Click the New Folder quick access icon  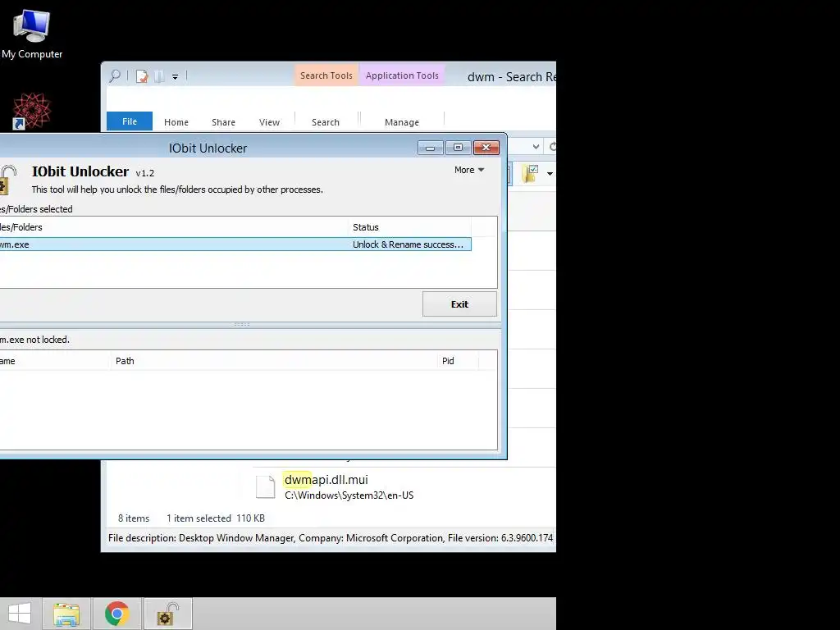159,76
